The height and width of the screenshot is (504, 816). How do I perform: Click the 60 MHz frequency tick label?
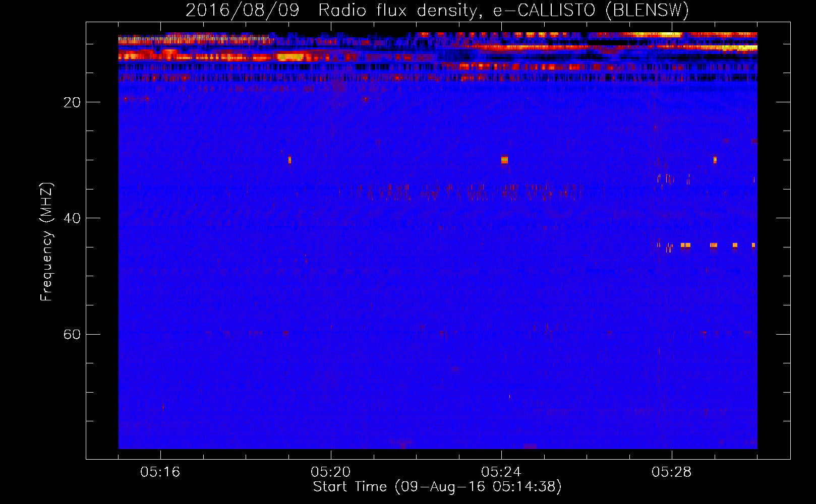[x=72, y=334]
